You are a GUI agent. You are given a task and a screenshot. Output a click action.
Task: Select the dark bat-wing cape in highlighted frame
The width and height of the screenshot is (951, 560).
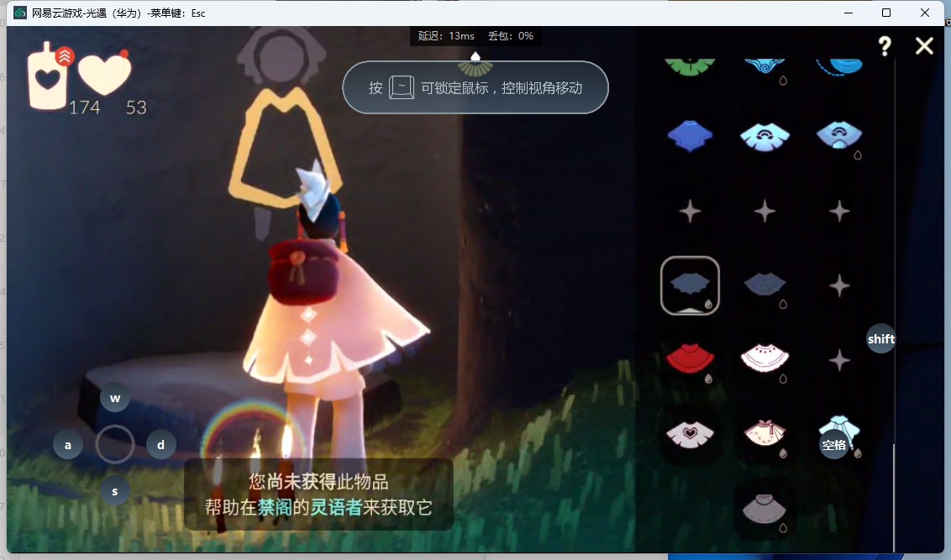click(691, 285)
